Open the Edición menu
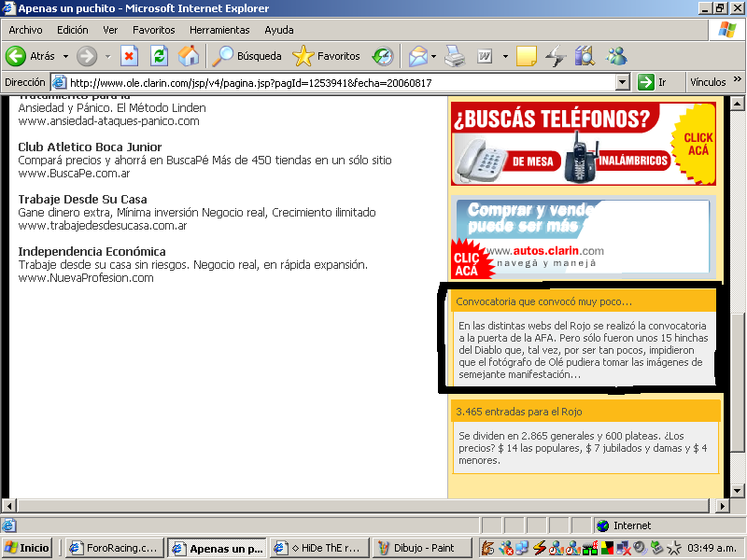This screenshot has width=747, height=560. pos(73,30)
